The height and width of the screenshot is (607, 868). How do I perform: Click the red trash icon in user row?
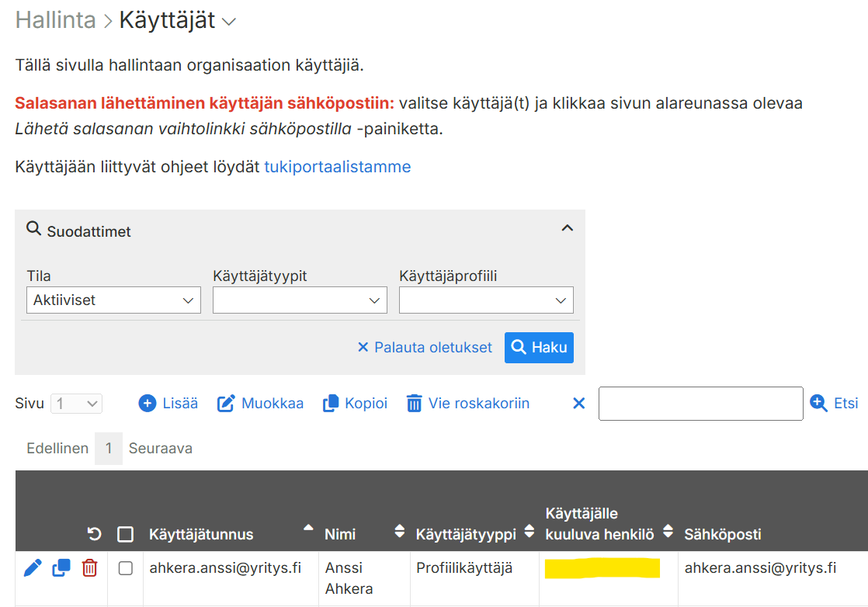click(90, 568)
